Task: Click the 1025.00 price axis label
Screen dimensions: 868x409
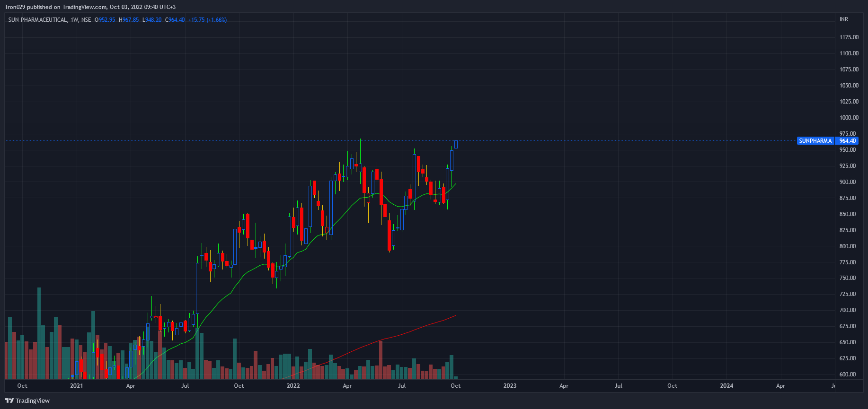Action: pos(849,102)
